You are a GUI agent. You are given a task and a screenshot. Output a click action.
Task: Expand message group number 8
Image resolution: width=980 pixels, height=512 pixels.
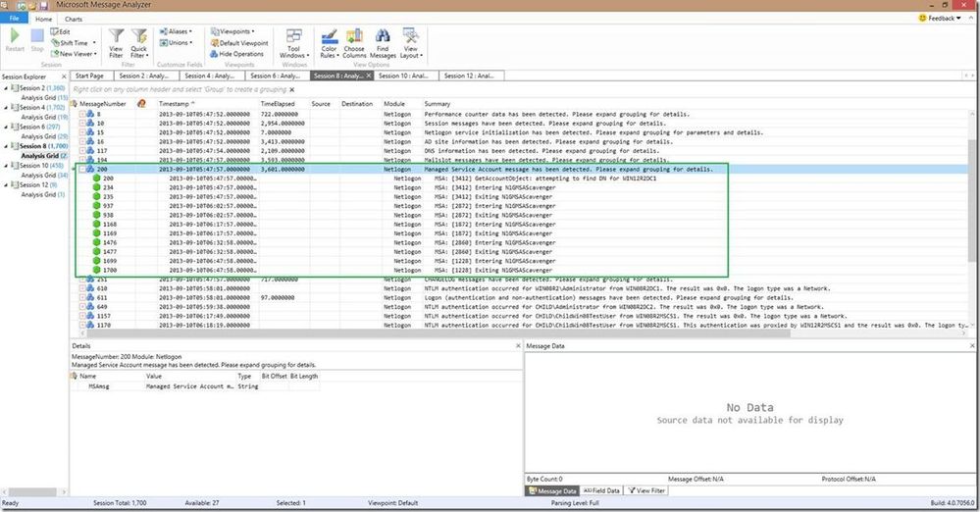click(x=81, y=114)
